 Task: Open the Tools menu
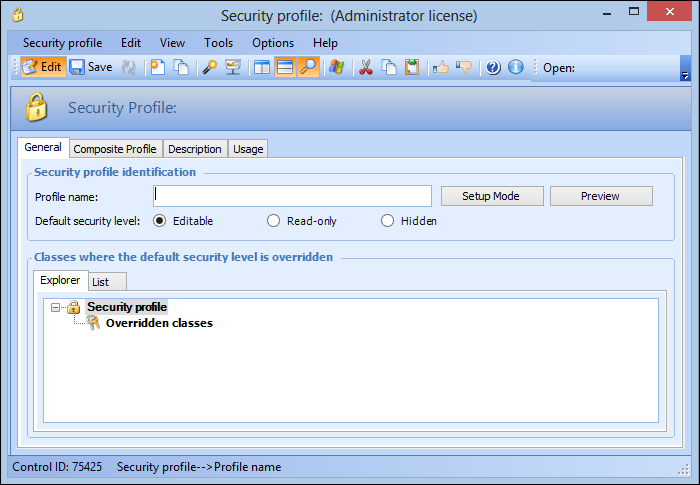(218, 43)
